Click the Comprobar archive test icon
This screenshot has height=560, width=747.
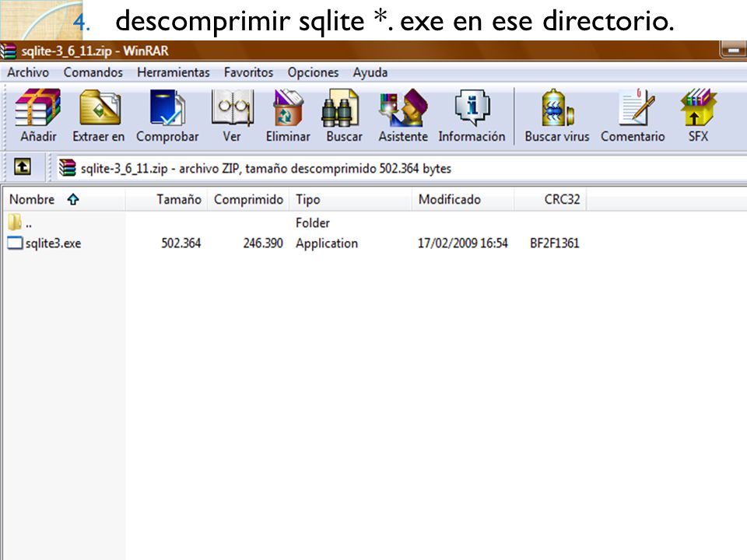tap(167, 107)
